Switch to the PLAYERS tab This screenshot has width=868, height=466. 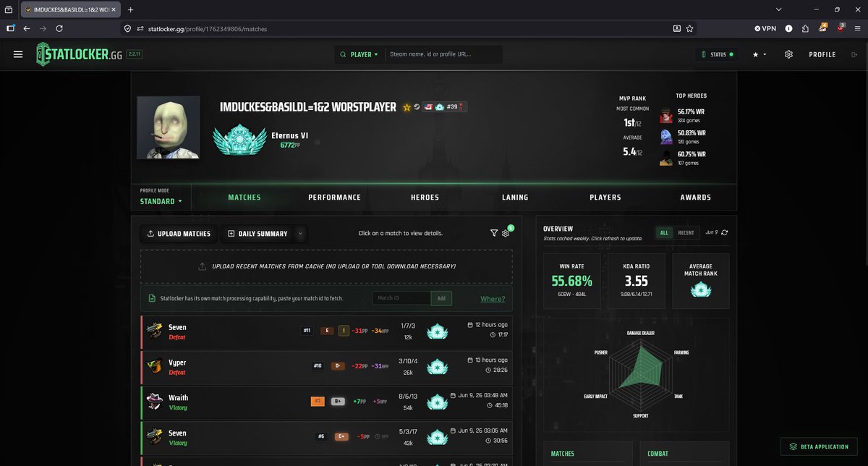[605, 197]
